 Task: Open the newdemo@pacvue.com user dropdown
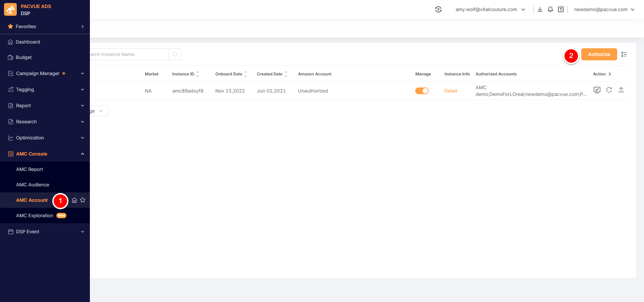tap(604, 9)
